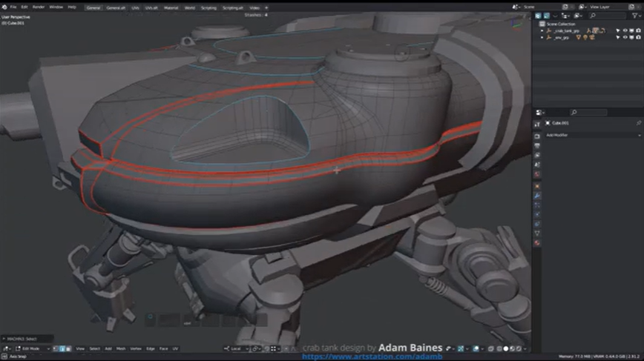Switch to the General.alt workspace tab
644x361 pixels.
[x=116, y=8]
